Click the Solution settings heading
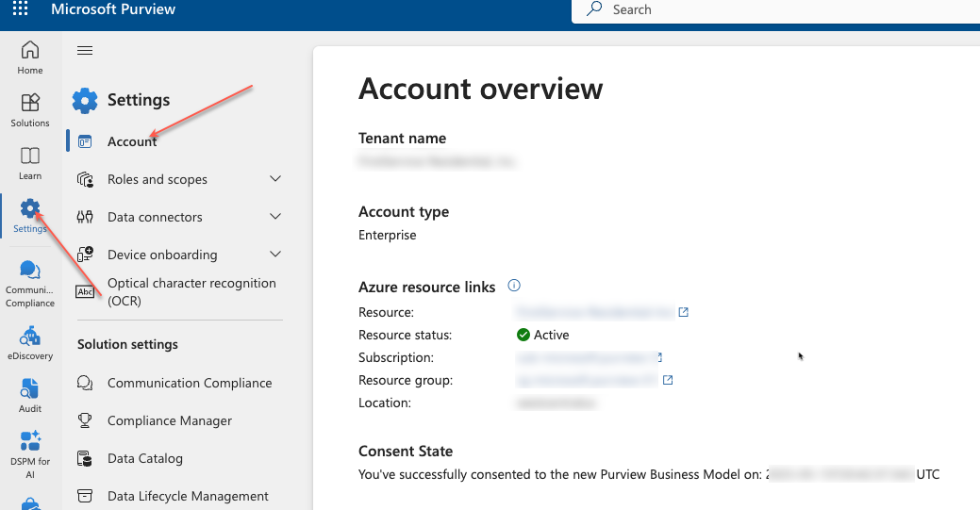This screenshot has width=980, height=510. click(x=127, y=344)
